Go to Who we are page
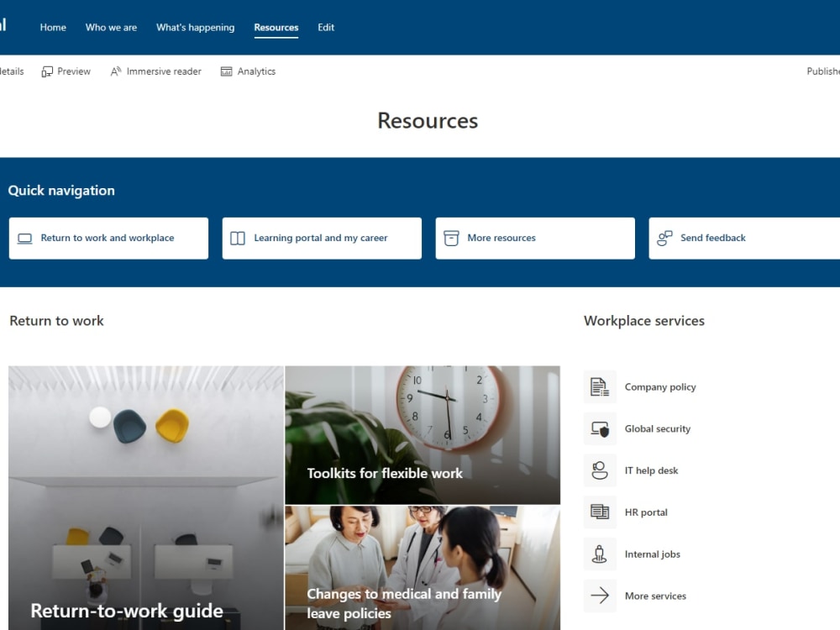Viewport: 840px width, 630px height. click(x=111, y=28)
